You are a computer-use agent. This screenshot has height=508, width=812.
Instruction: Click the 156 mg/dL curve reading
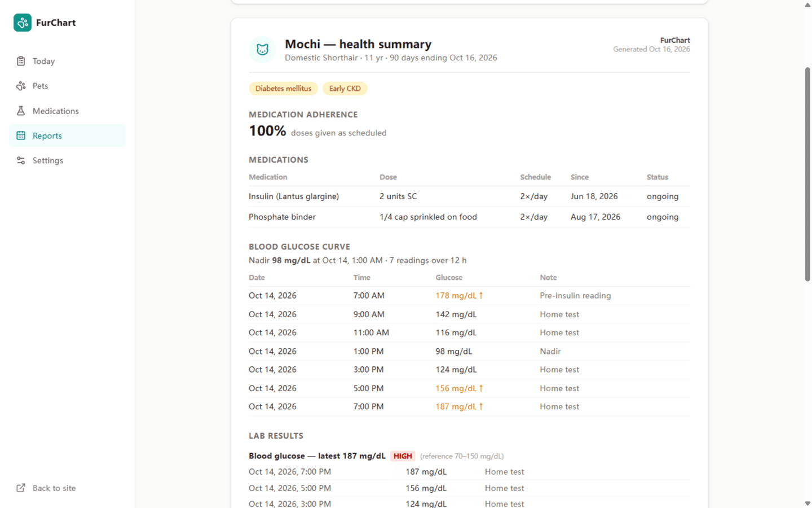click(459, 388)
